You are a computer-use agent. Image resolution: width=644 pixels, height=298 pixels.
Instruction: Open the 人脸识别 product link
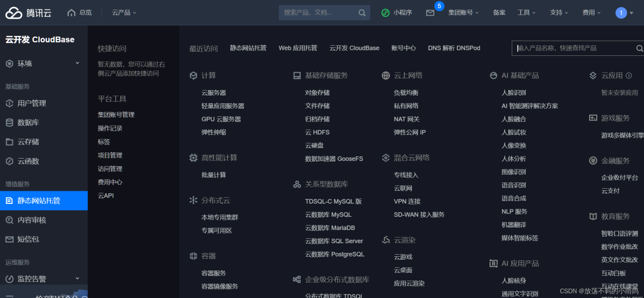click(x=514, y=93)
